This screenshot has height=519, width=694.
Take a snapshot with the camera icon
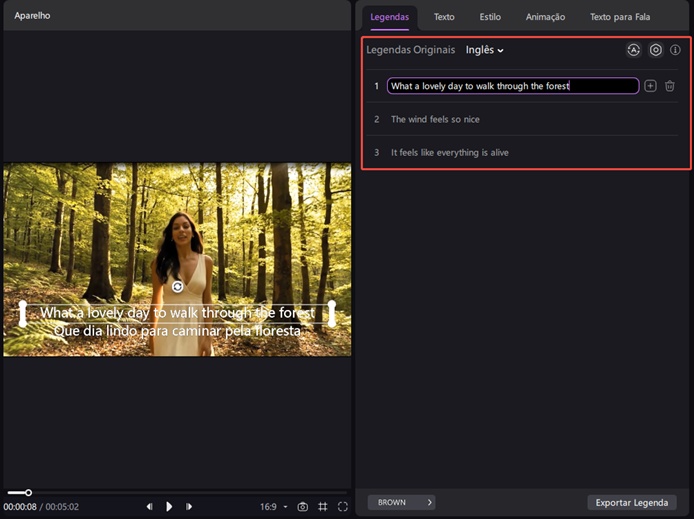pos(302,507)
